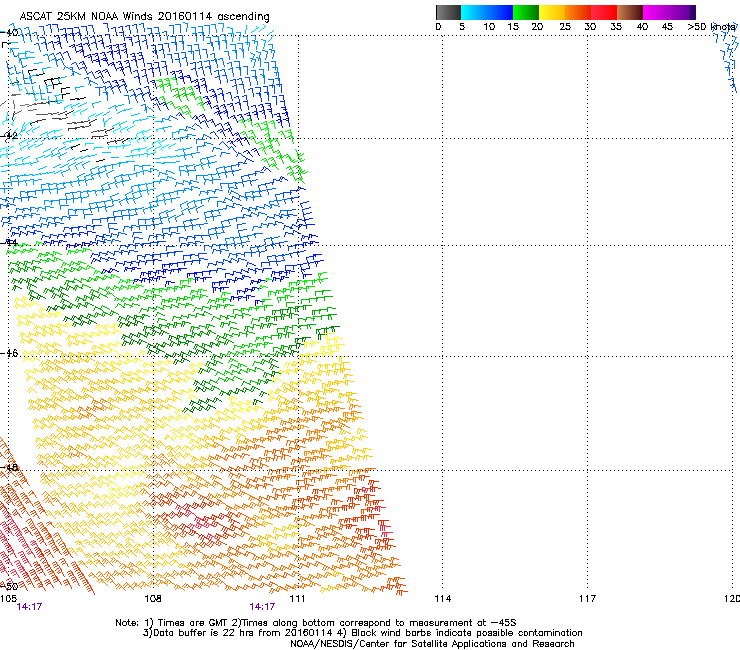Click the latitude label '-42'

coord(9,135)
